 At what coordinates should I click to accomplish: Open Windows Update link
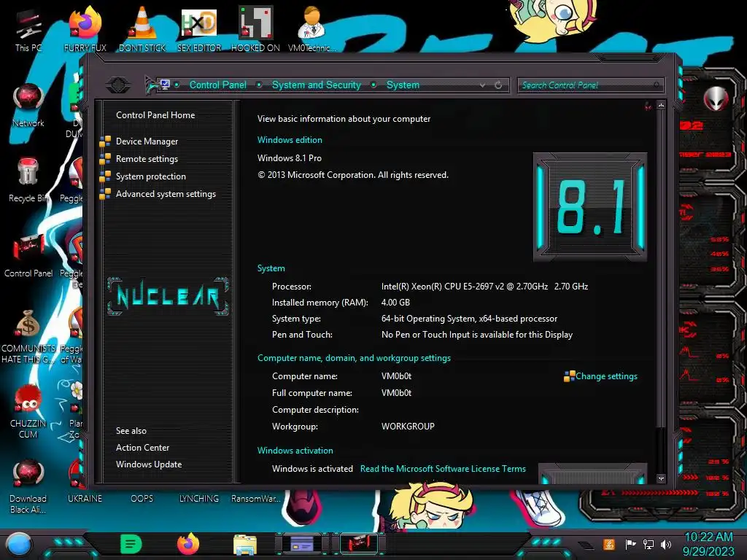click(x=149, y=464)
